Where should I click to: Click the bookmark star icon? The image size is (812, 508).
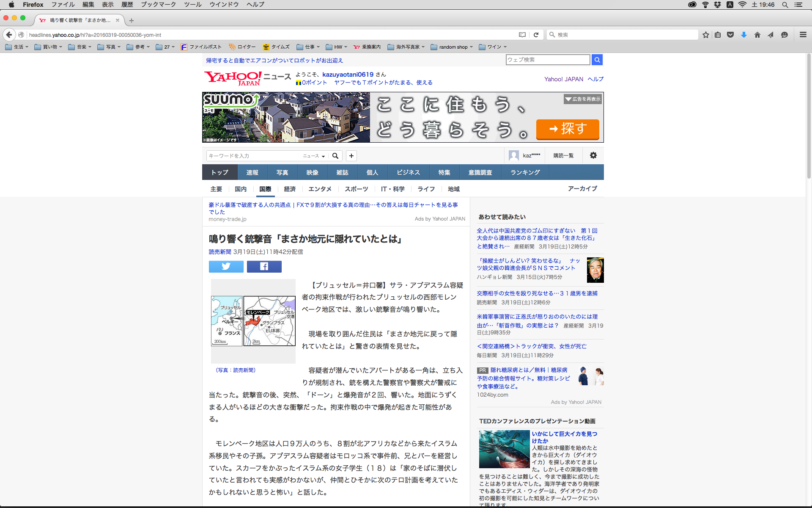coord(705,35)
